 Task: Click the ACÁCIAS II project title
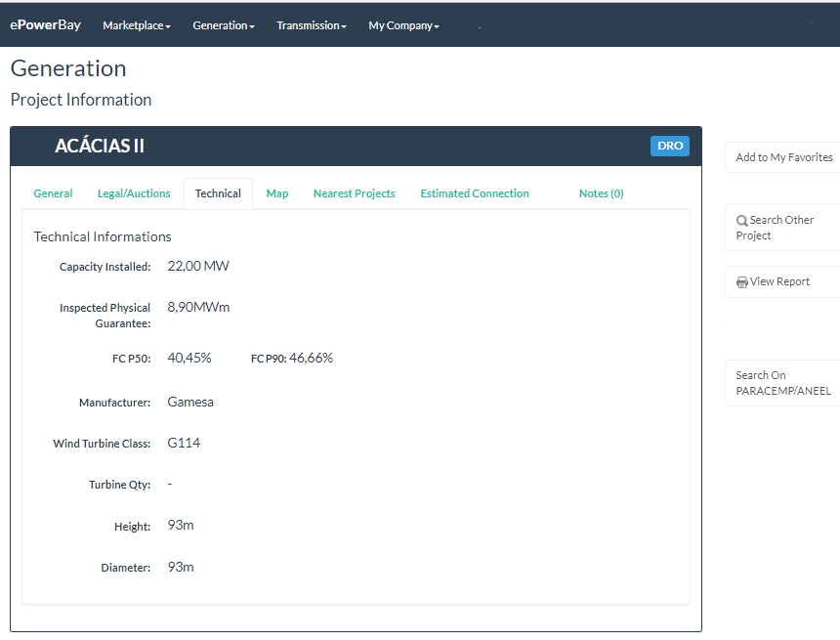(100, 146)
